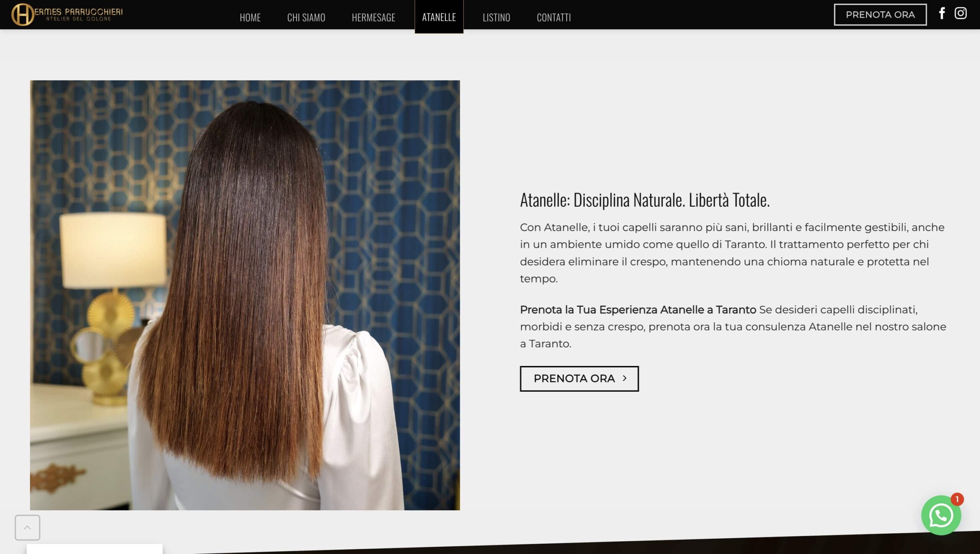980x554 pixels.
Task: Go to the CONTATTI page
Action: tap(554, 17)
